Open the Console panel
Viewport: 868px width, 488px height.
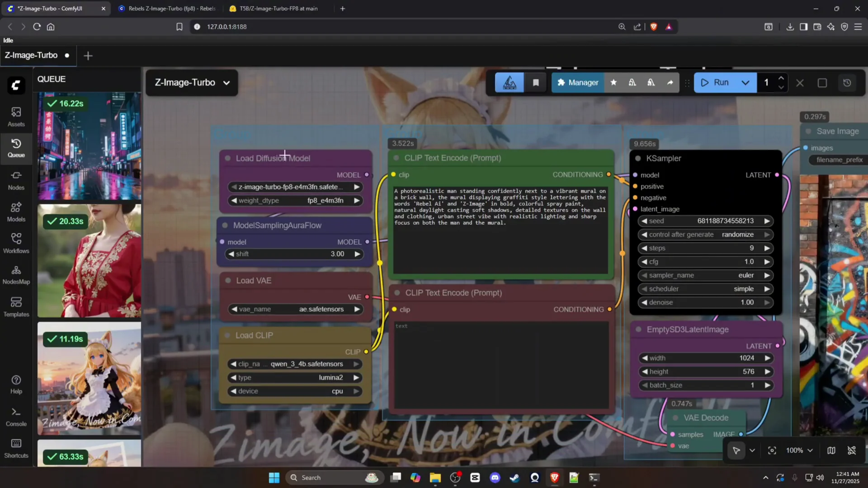click(16, 416)
